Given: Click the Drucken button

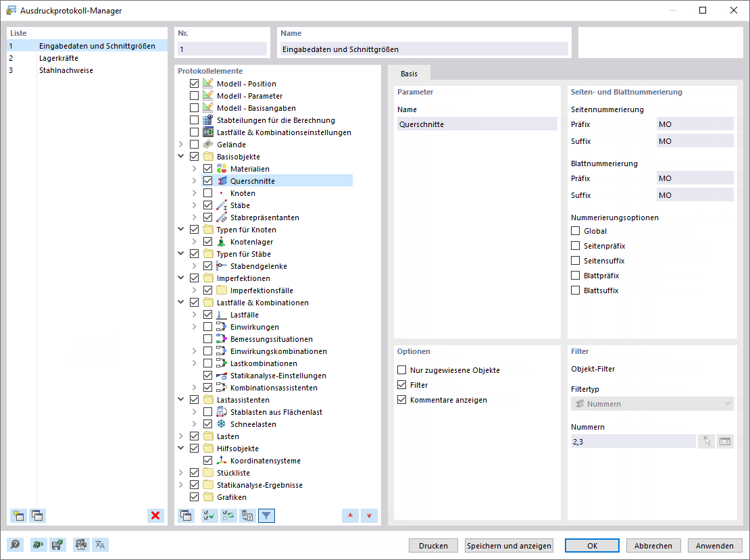Looking at the screenshot, I should 433,546.
